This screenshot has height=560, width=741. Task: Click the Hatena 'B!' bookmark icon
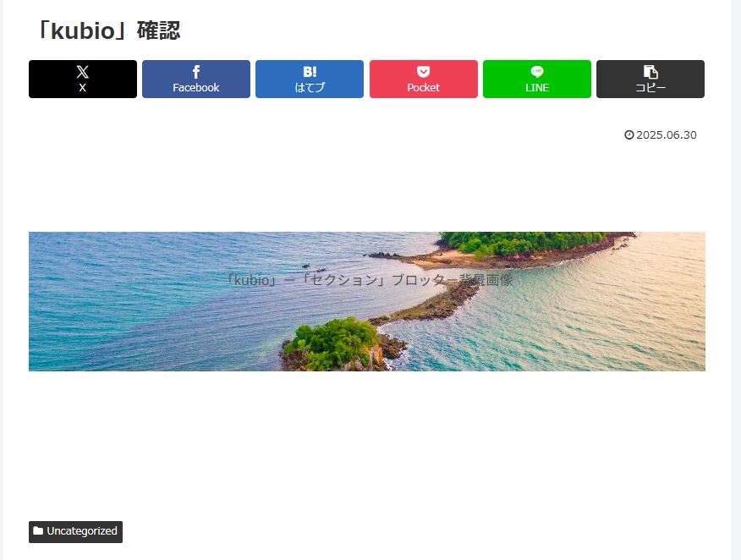tap(310, 72)
